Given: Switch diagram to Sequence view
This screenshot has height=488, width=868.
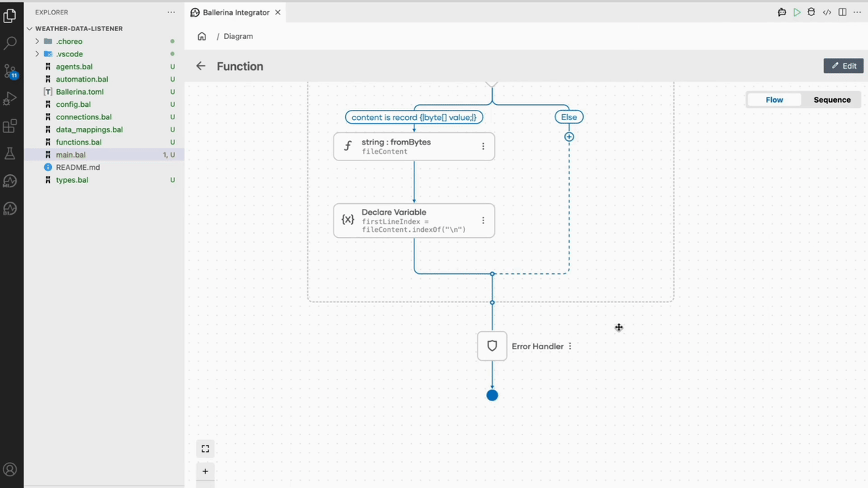Looking at the screenshot, I should coord(832,100).
